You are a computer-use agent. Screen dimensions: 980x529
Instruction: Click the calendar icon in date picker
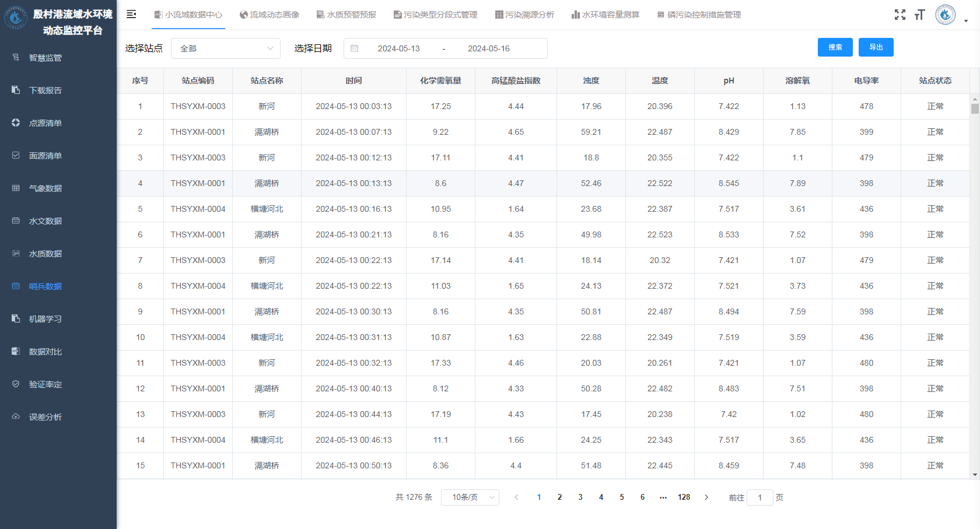click(354, 48)
